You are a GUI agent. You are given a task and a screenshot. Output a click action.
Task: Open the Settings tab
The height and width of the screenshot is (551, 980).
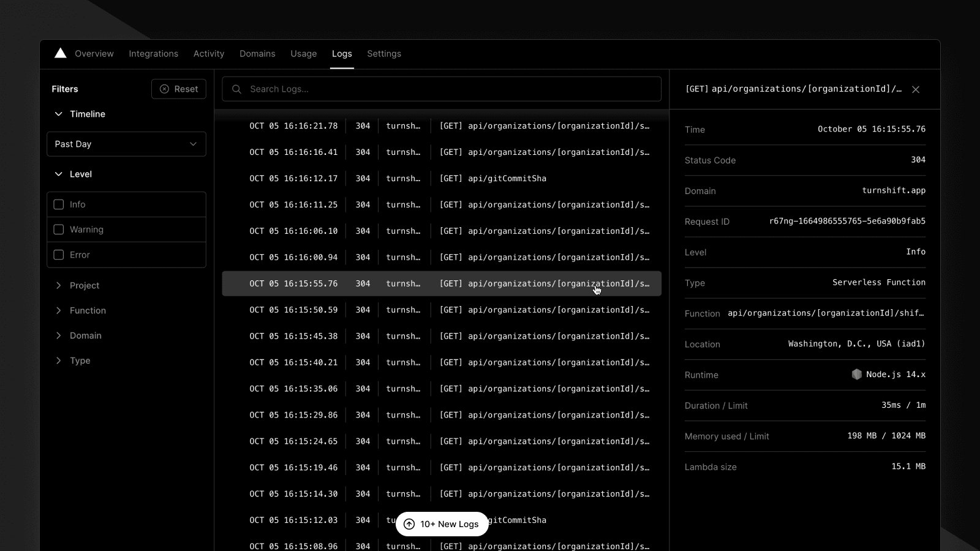[384, 54]
